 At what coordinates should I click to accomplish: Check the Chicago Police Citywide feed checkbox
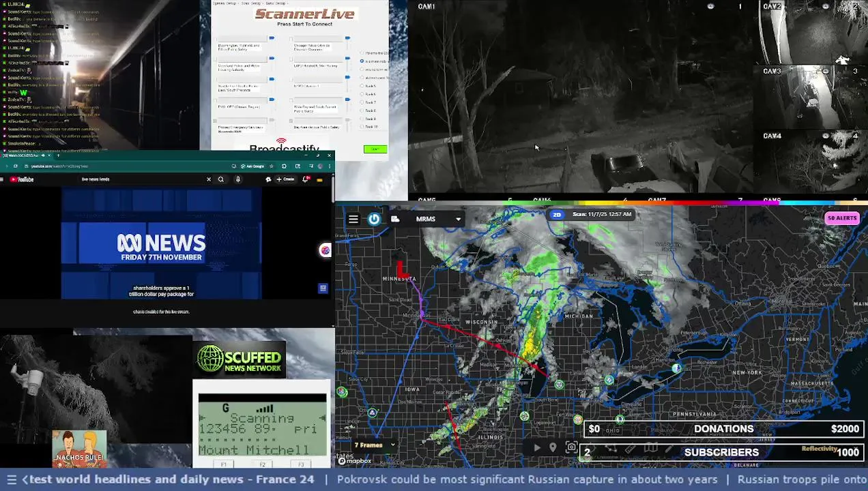(x=291, y=39)
